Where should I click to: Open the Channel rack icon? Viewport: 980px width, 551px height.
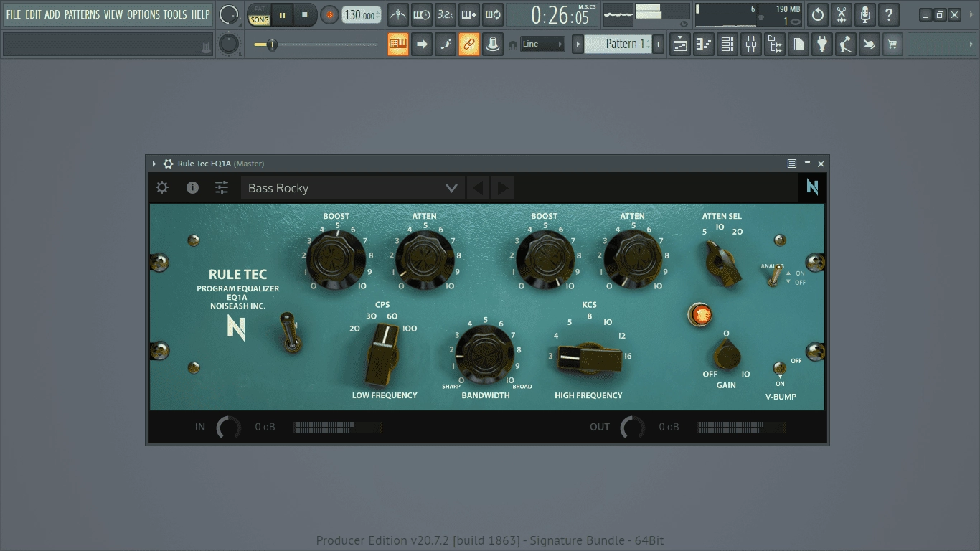(x=727, y=44)
